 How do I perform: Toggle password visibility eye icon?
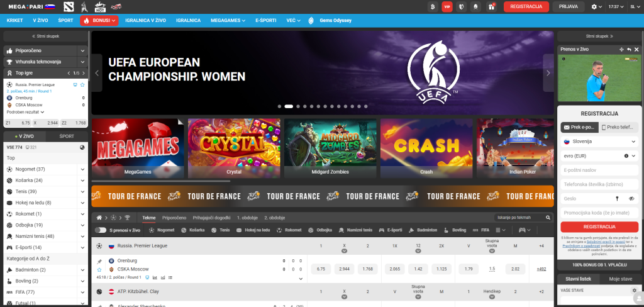pyautogui.click(x=631, y=199)
